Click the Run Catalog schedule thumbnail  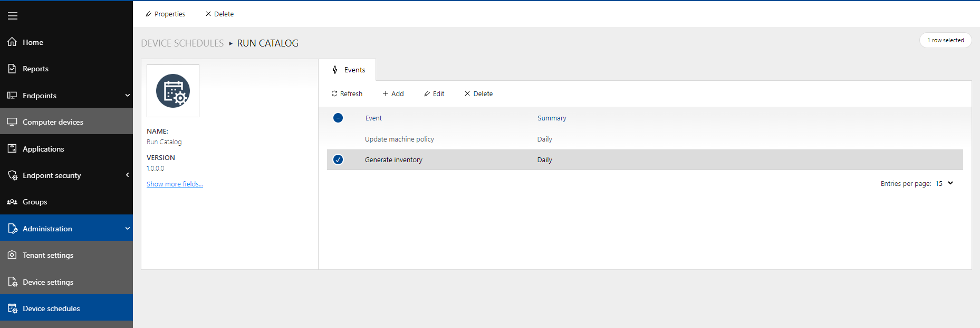pos(173,91)
